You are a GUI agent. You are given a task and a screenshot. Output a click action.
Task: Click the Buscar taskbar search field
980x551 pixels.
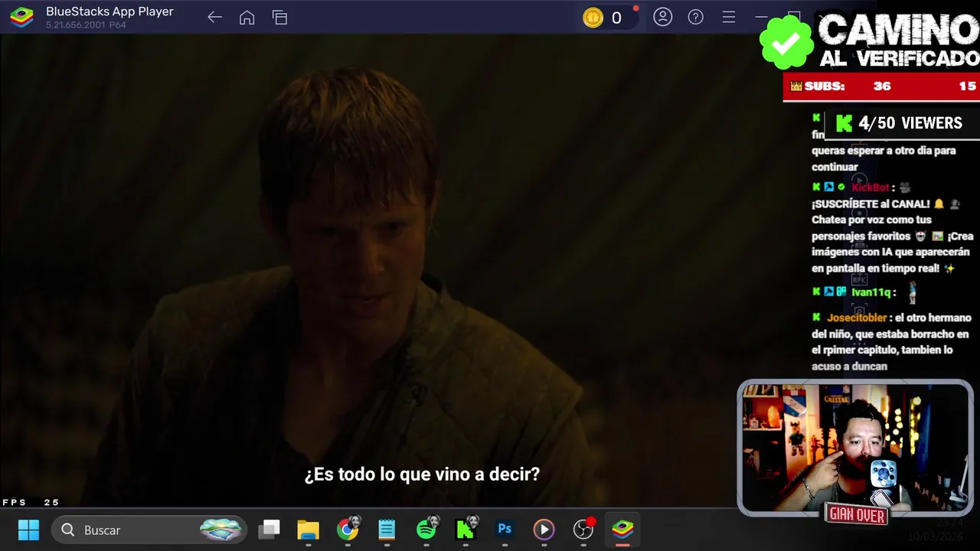(x=149, y=530)
